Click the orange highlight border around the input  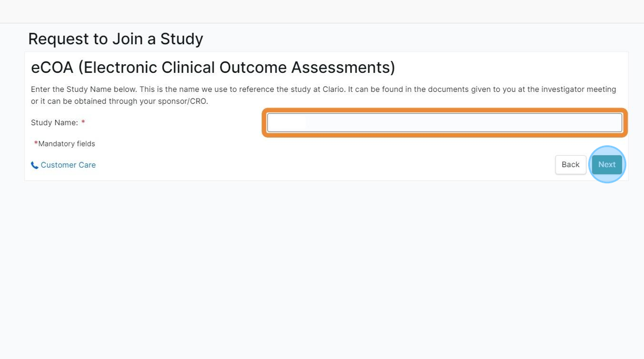(444, 110)
